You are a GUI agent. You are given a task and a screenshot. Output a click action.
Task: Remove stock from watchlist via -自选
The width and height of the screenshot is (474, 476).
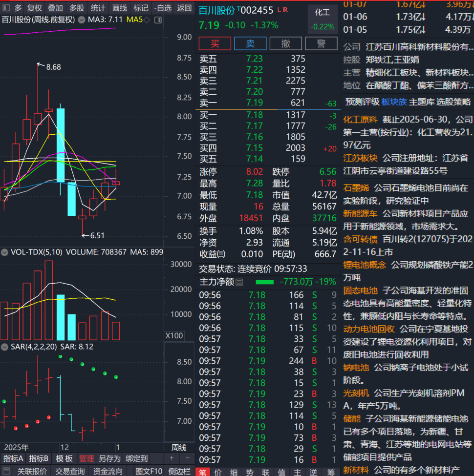163,8
